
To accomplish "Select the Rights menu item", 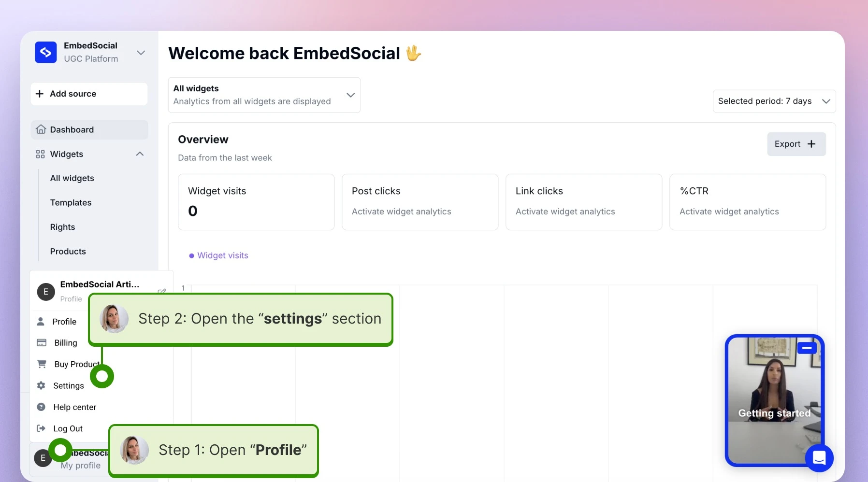I will tap(62, 227).
